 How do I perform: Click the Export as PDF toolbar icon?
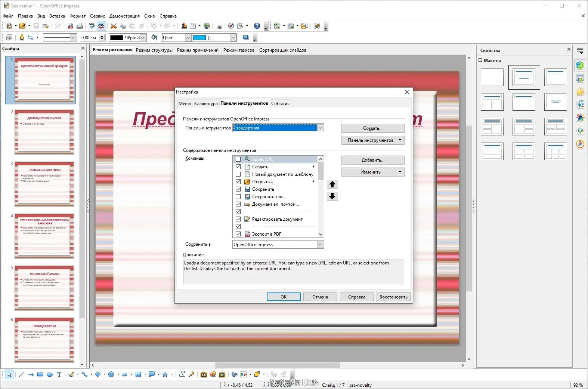pos(70,26)
